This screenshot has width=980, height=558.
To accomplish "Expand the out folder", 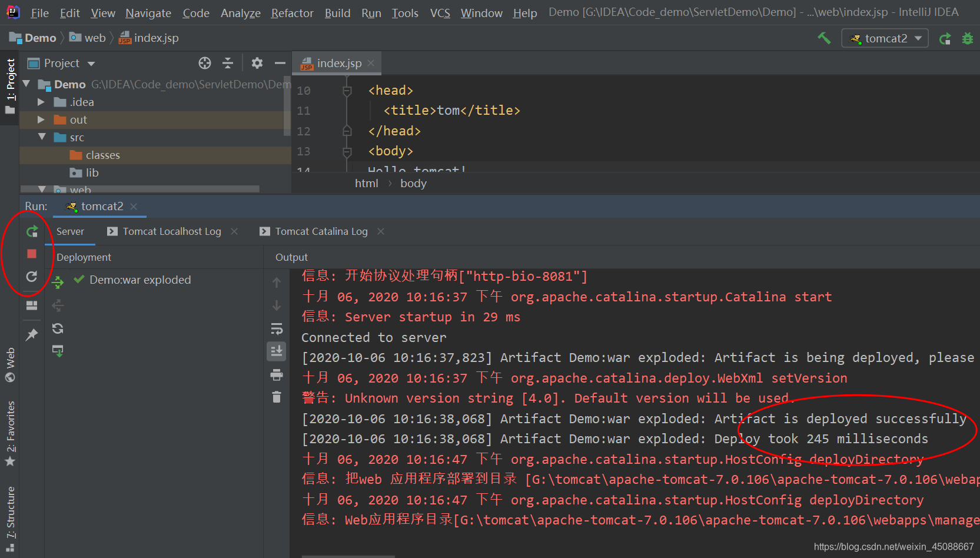I will point(41,119).
